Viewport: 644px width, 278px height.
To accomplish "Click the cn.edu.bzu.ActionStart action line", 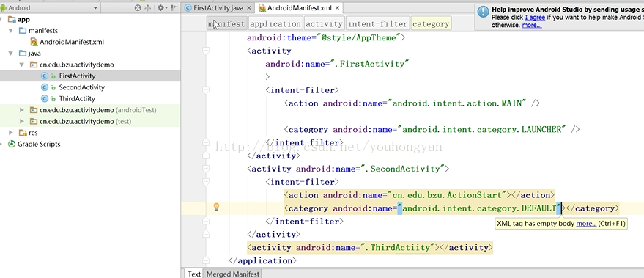I will [x=419, y=195].
